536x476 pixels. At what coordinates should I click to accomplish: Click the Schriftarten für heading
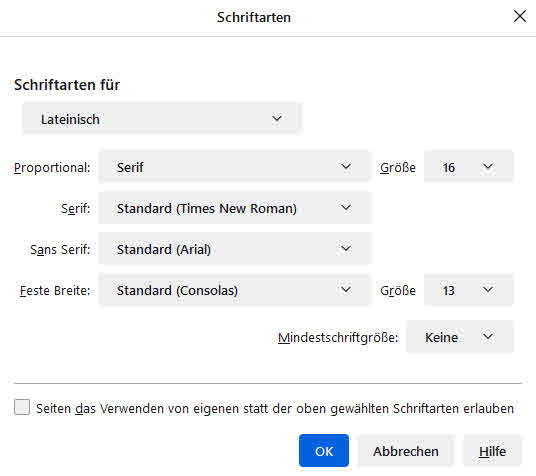pos(67,85)
